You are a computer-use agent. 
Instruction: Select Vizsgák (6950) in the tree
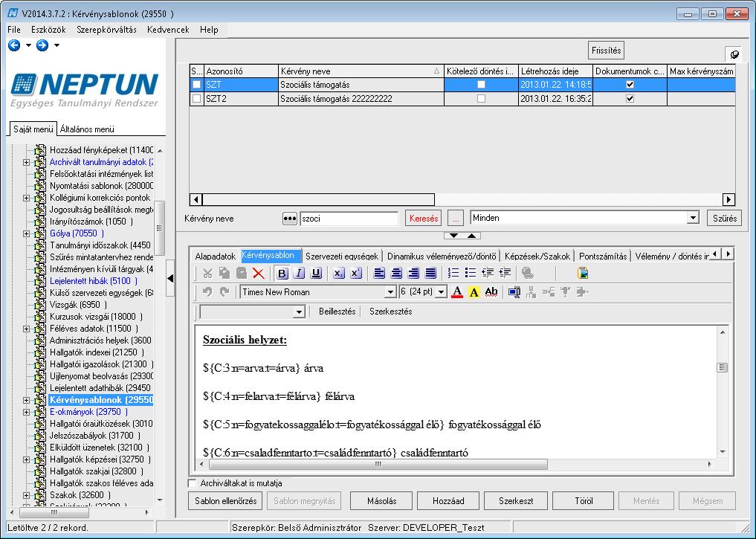click(78, 305)
